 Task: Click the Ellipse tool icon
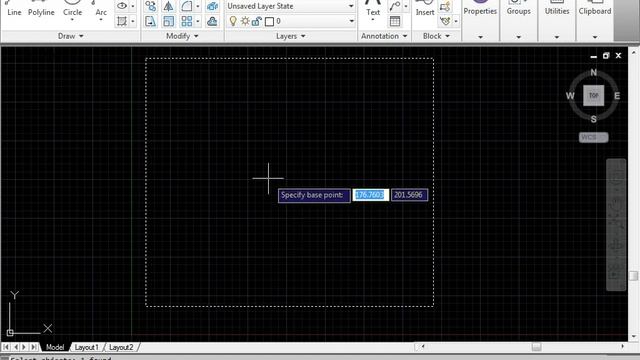coord(122,6)
